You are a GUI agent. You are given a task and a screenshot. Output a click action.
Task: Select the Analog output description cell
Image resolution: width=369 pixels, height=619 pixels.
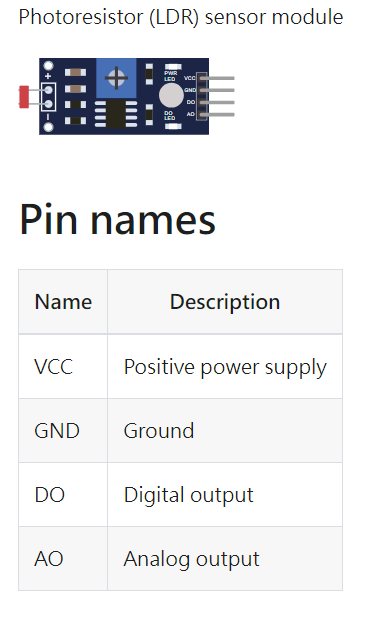point(225,558)
